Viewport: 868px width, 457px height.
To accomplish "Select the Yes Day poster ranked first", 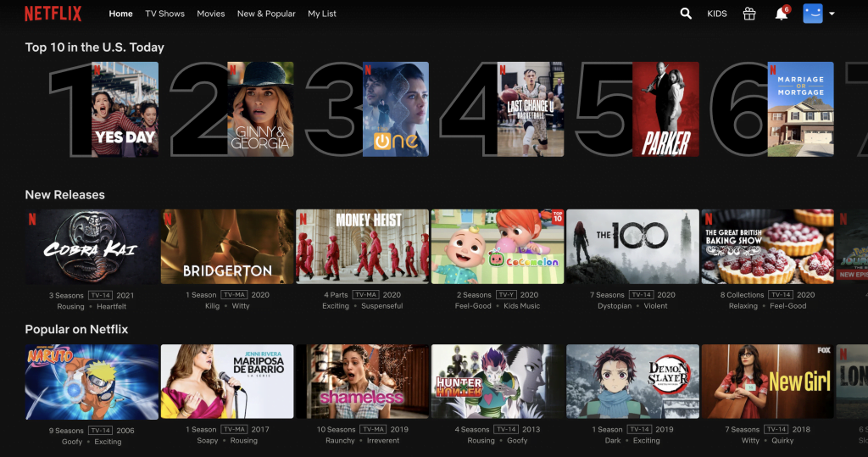I will [125, 109].
